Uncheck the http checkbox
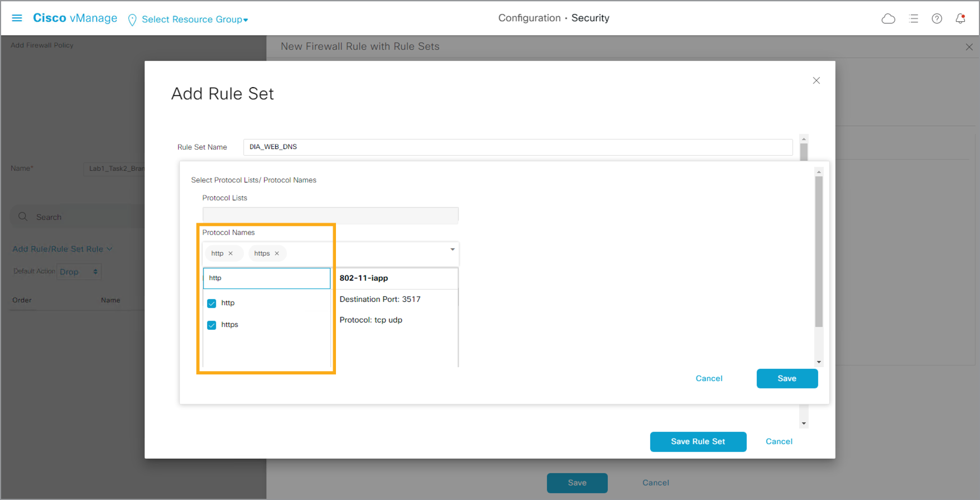Viewport: 980px width, 500px height. pyautogui.click(x=212, y=304)
